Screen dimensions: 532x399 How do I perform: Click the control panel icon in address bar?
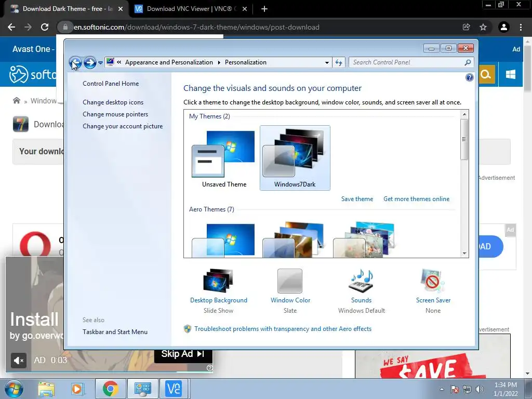(x=110, y=62)
